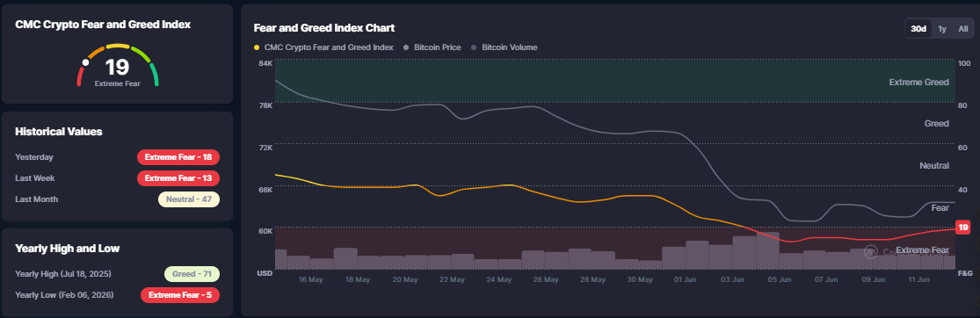The height and width of the screenshot is (318, 980).
Task: Switch chart range to 1y
Action: (942, 29)
